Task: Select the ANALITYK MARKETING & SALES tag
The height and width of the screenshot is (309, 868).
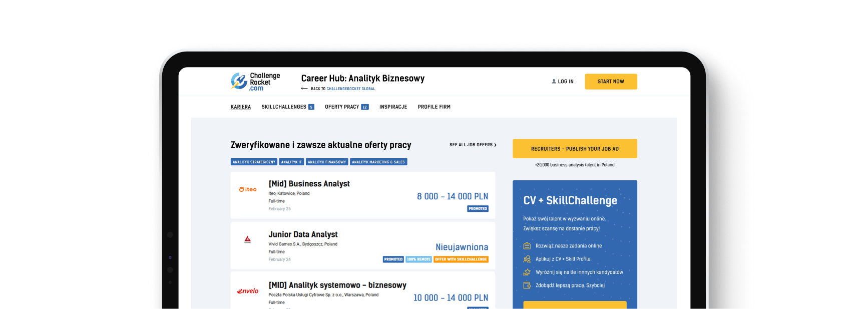Action: coord(378,162)
